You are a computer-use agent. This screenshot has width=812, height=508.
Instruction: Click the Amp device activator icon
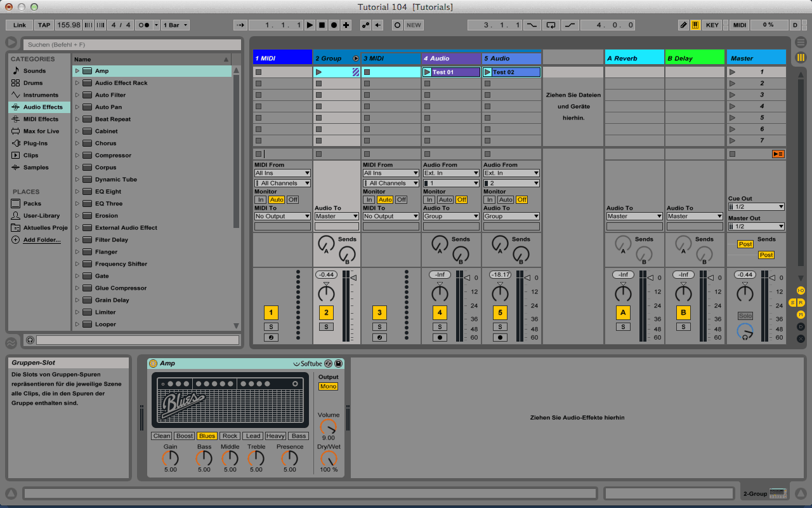153,363
